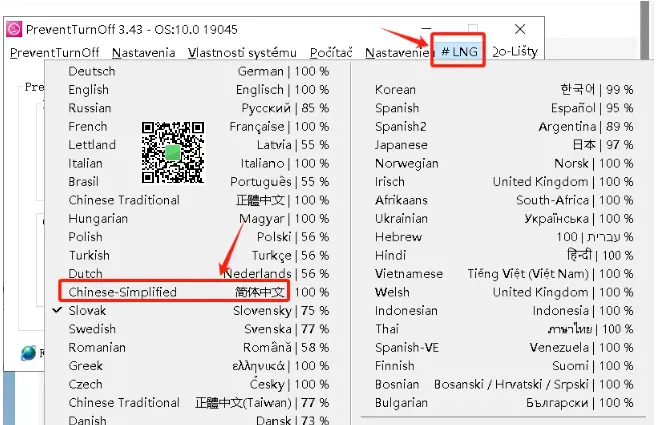Choose Bulgarian language
The image size is (660, 425).
pos(504,403)
